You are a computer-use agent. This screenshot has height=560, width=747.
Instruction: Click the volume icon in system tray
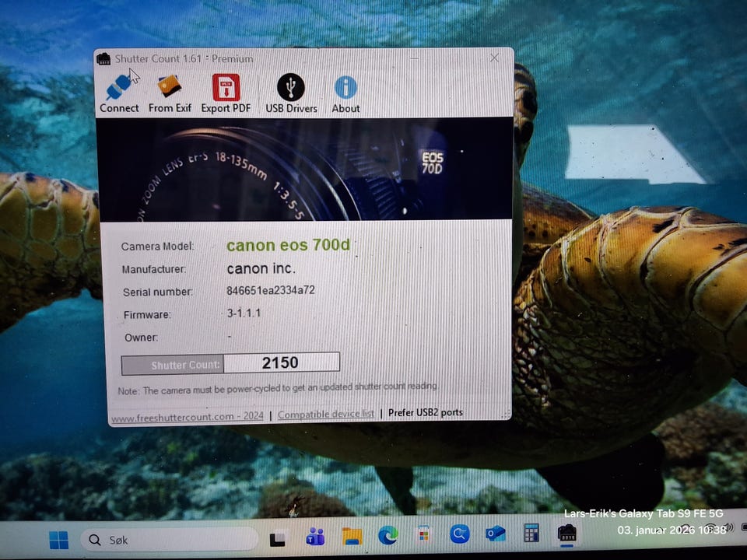coord(728,527)
